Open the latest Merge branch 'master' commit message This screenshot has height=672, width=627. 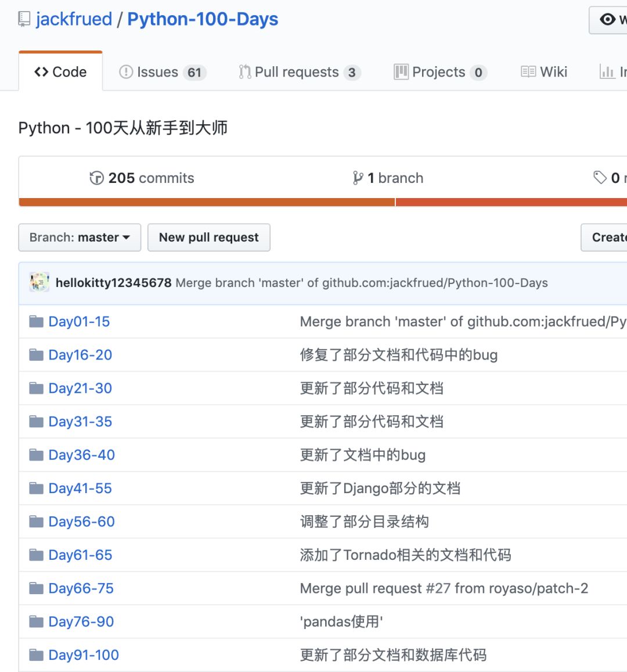(362, 283)
